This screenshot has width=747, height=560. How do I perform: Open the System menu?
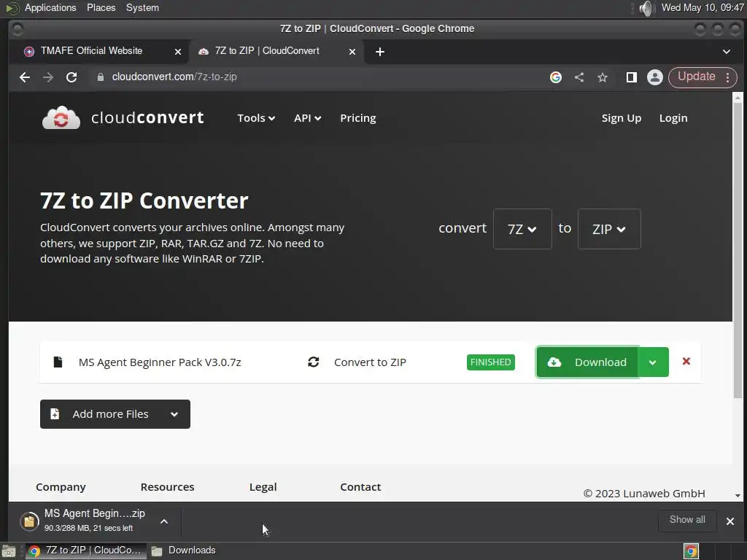click(x=142, y=7)
